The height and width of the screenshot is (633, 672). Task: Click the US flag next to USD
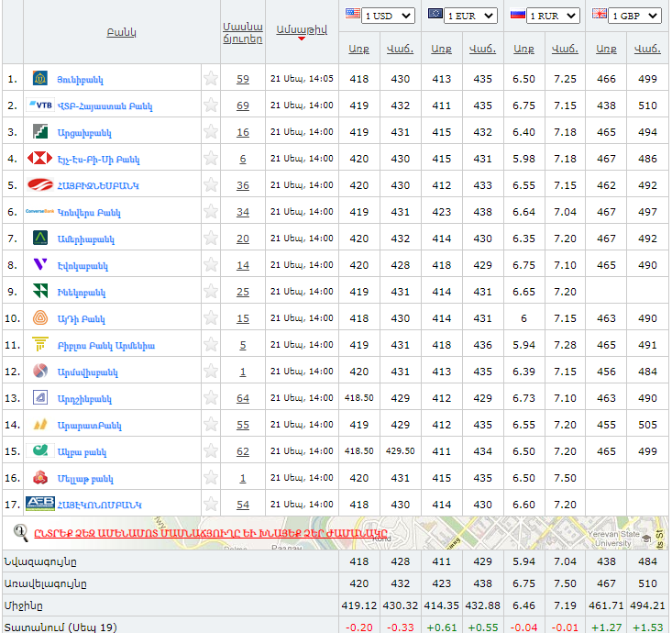(353, 13)
